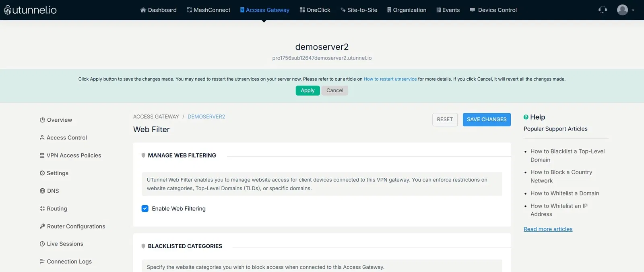Open How to Block a Country Network
Viewport: 644px width, 272px height.
(561, 176)
